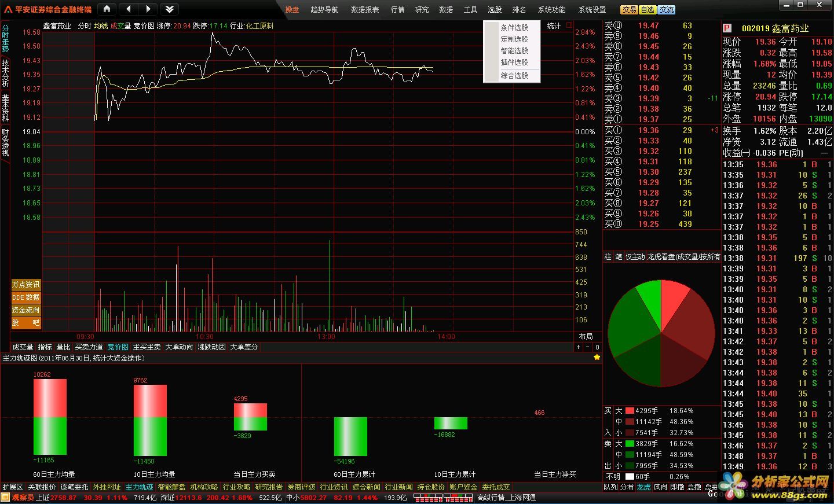The image size is (834, 504).
Task: Click the status bar signal indicator icon
Action: pyautogui.click(x=442, y=497)
